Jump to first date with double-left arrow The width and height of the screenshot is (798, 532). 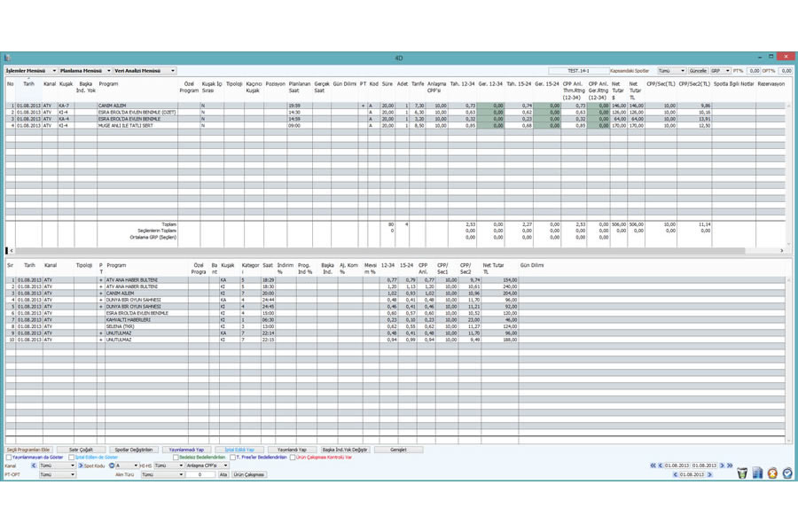653,465
